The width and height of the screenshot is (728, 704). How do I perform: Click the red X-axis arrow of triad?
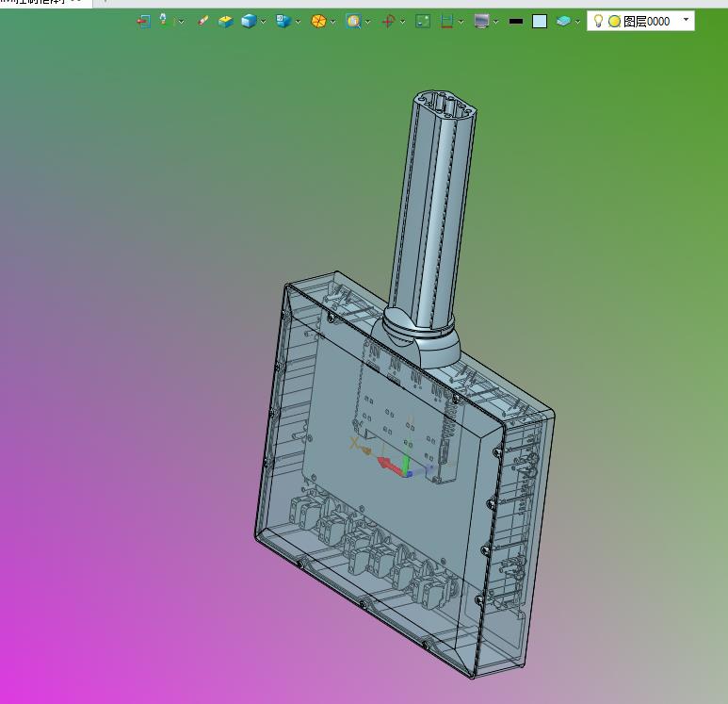point(389,466)
